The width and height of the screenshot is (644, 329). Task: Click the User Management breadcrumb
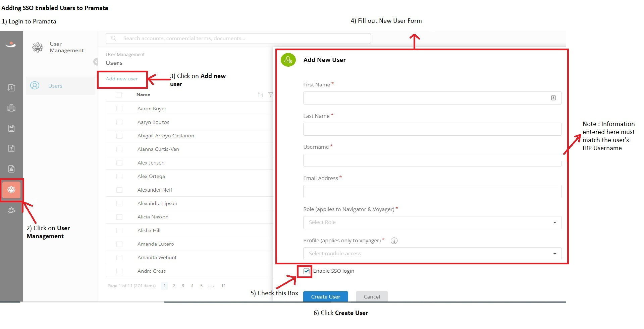pos(125,54)
